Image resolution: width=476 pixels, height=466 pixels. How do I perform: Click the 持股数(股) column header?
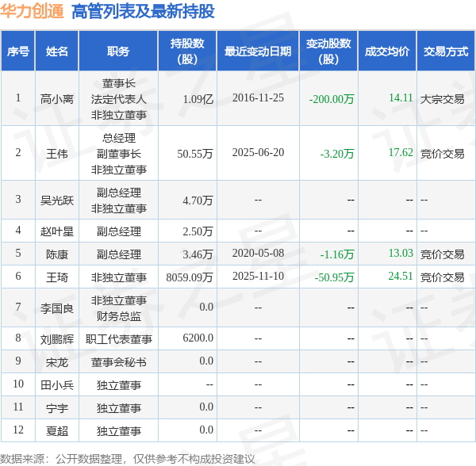coord(187,52)
